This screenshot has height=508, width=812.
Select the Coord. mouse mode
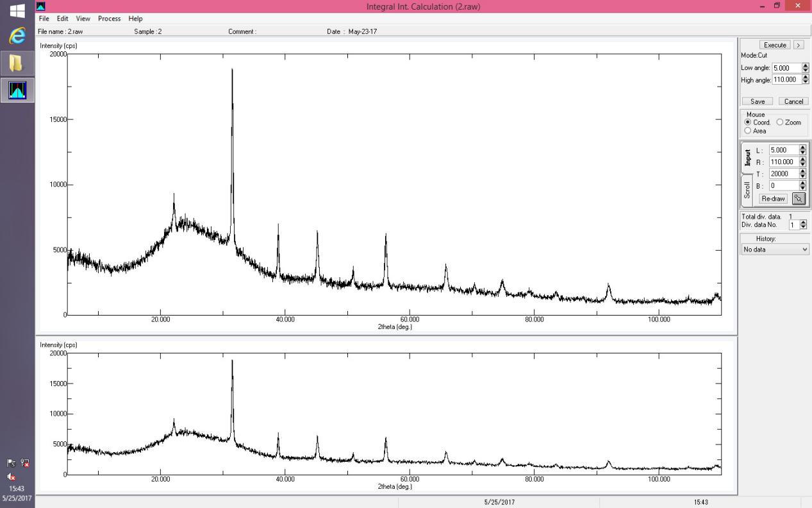coord(748,123)
